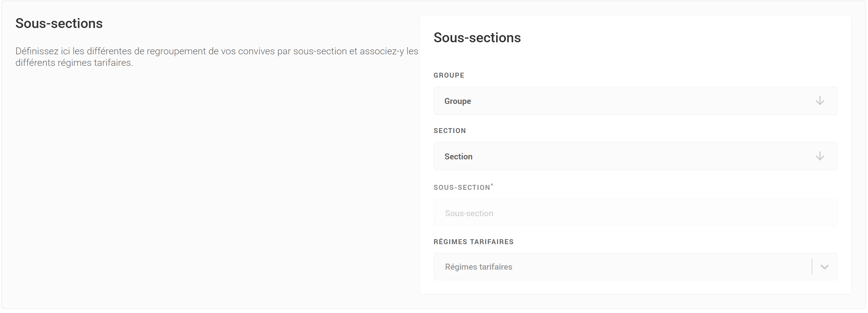The height and width of the screenshot is (313, 868).
Task: Click the down arrow in Groupe dropdown
Action: tap(819, 101)
